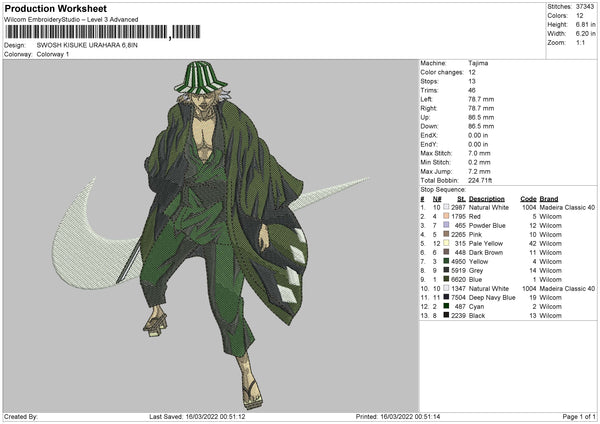Image resolution: width=600 pixels, height=424 pixels.
Task: Select the EndY label
Action: click(429, 144)
